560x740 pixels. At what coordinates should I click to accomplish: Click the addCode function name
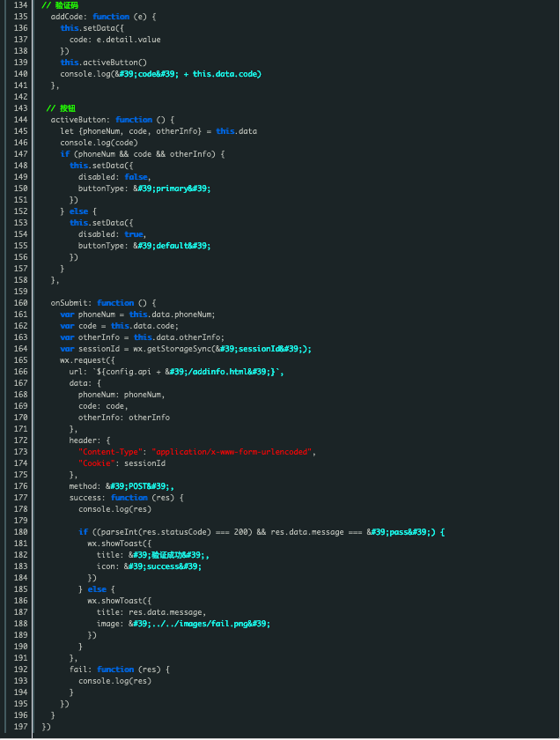(69, 17)
